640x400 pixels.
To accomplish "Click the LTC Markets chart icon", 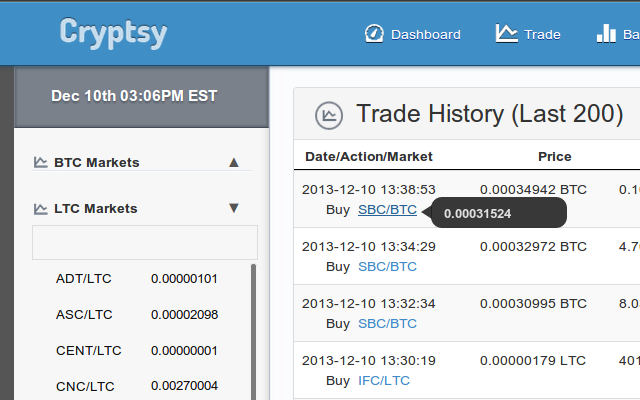I will (40, 209).
